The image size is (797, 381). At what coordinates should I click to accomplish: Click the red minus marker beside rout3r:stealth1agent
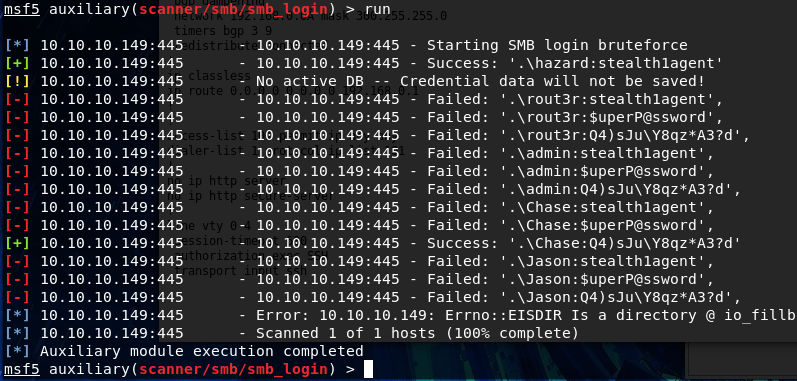click(x=17, y=100)
